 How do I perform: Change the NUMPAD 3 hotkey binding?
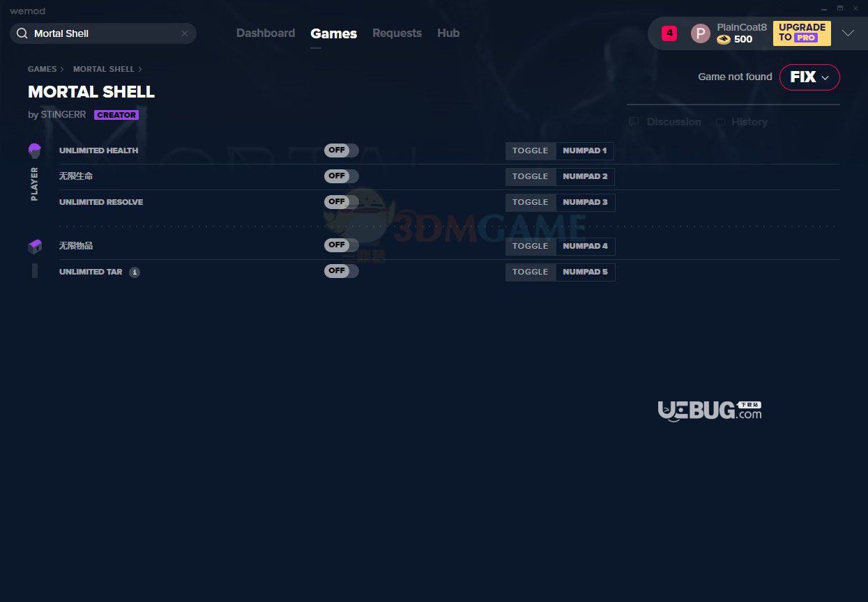[x=586, y=202]
